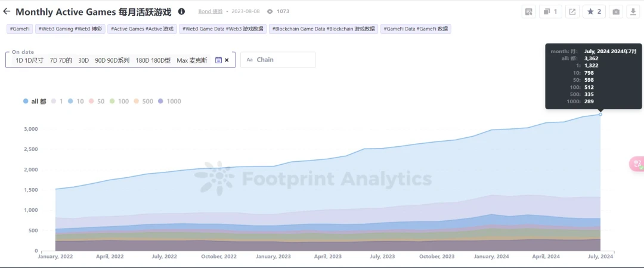Click the Chain filter input field
Image resolution: width=644 pixels, height=268 pixels.
click(278, 60)
